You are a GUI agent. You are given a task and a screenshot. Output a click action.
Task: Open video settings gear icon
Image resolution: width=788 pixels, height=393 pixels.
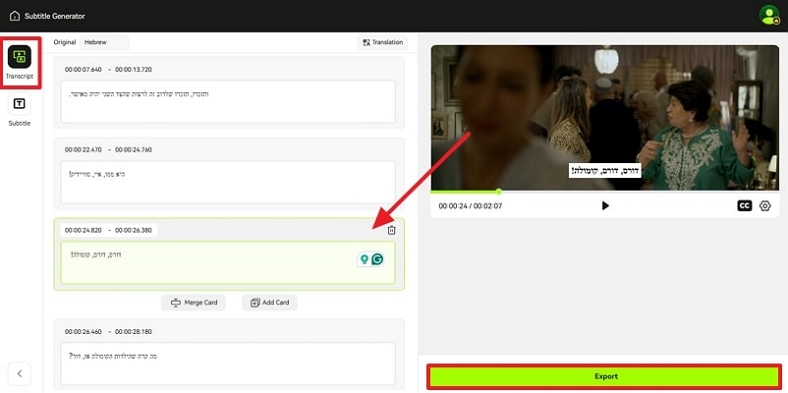click(x=765, y=206)
